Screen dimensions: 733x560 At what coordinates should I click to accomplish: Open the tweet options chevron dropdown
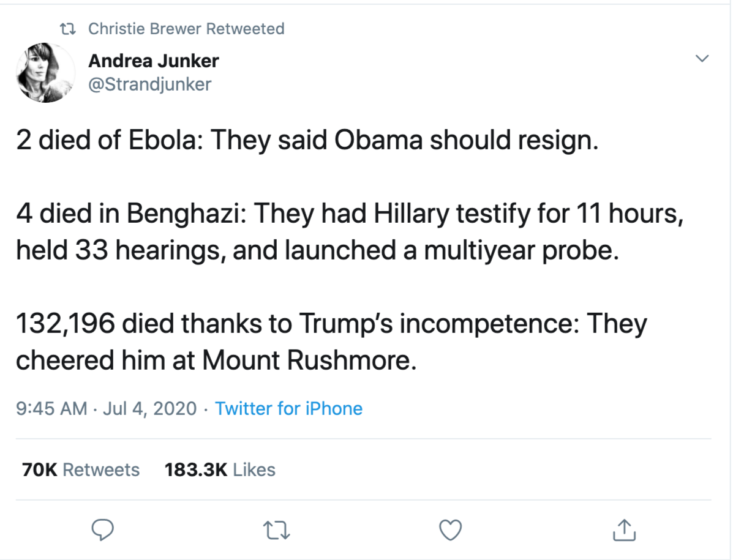point(702,59)
